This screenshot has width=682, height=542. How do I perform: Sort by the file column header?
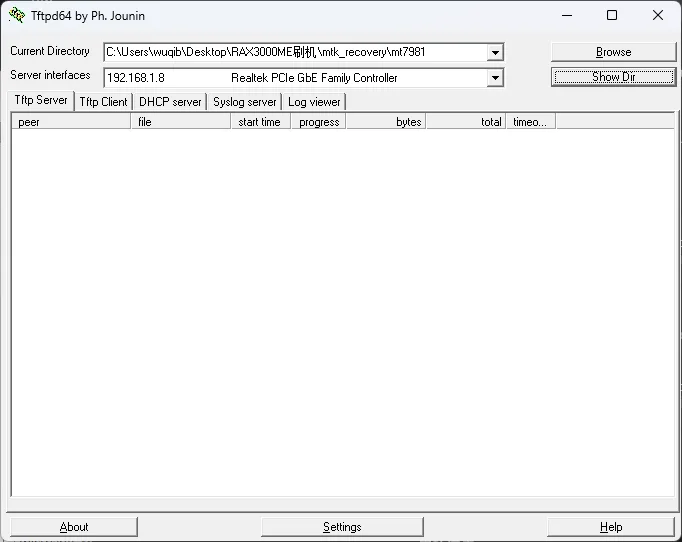[181, 122]
